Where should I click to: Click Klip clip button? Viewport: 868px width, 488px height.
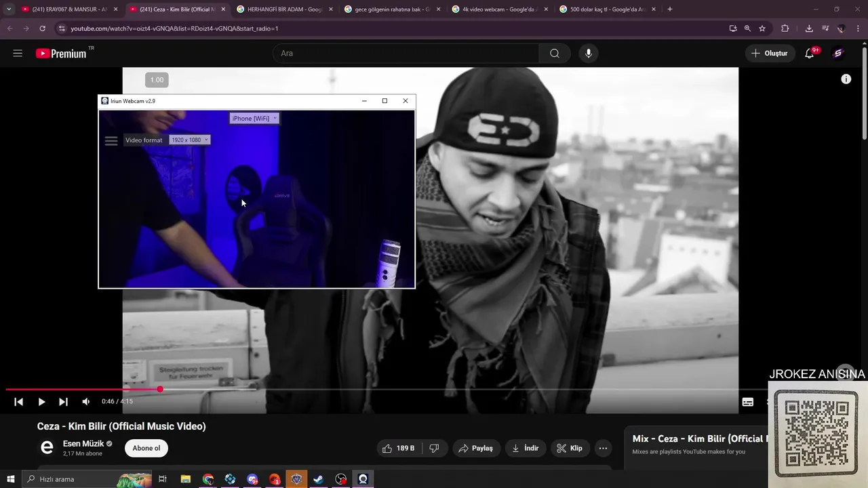[570, 448]
